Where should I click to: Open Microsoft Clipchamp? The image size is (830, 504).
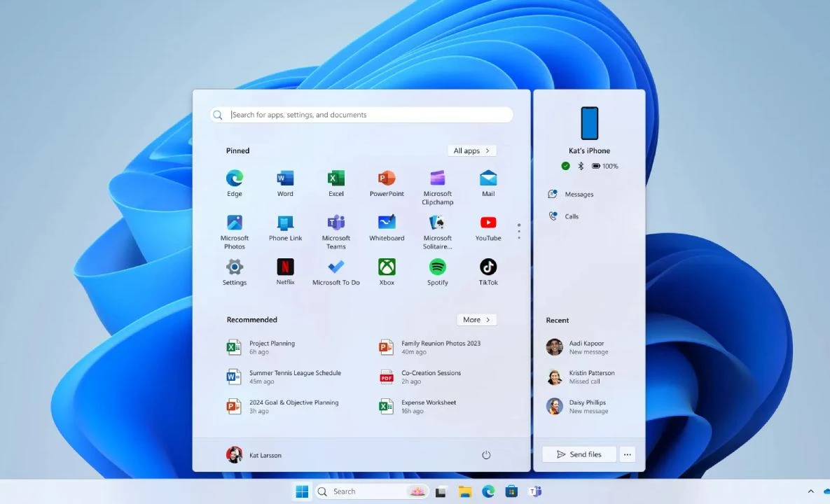pos(437,187)
